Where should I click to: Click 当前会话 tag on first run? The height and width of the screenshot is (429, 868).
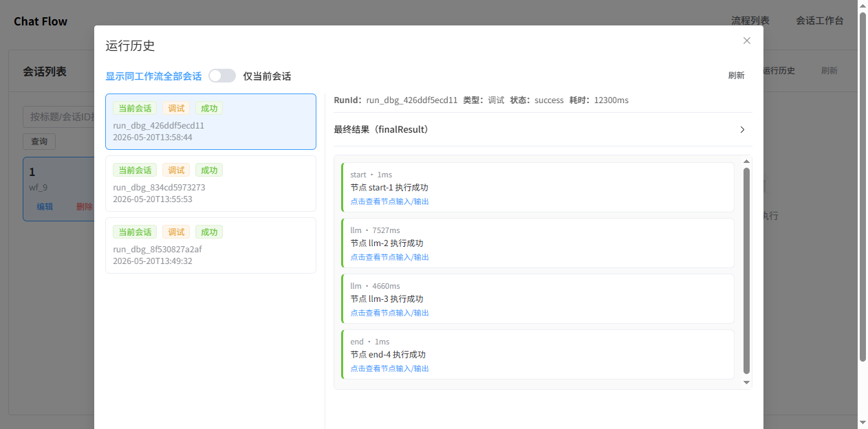pyautogui.click(x=135, y=109)
